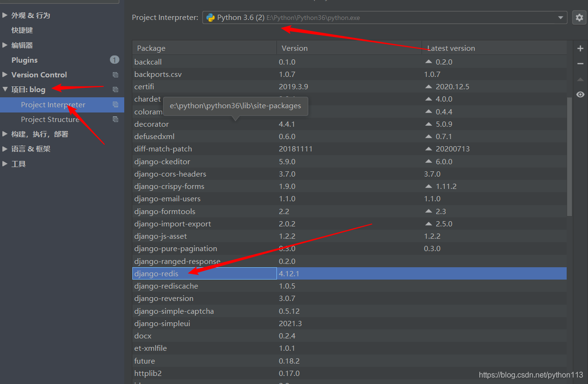Expand the 编辑器 section
588x384 pixels.
pos(5,45)
